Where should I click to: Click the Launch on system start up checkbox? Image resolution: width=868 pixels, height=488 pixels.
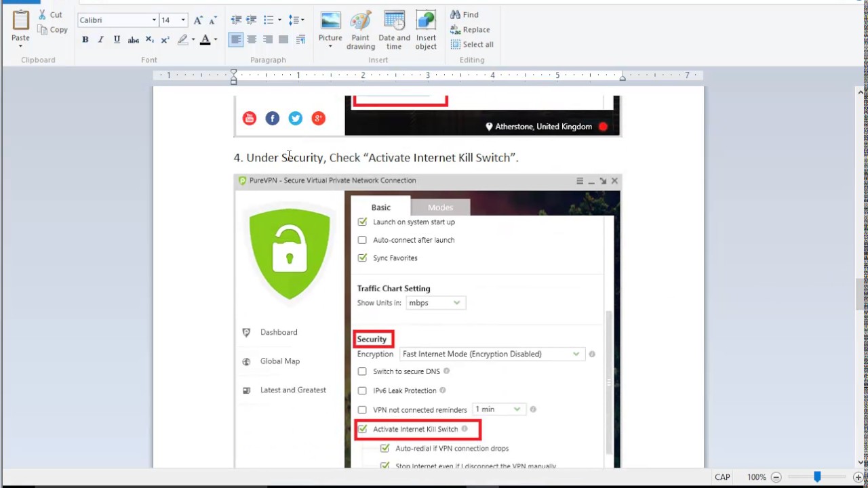[x=362, y=222]
